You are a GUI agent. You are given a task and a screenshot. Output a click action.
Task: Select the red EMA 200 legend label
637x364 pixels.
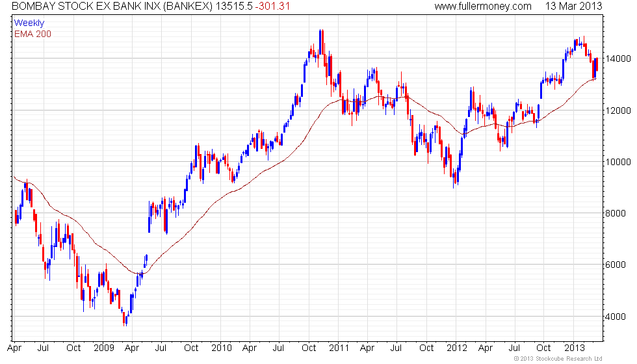coord(32,34)
